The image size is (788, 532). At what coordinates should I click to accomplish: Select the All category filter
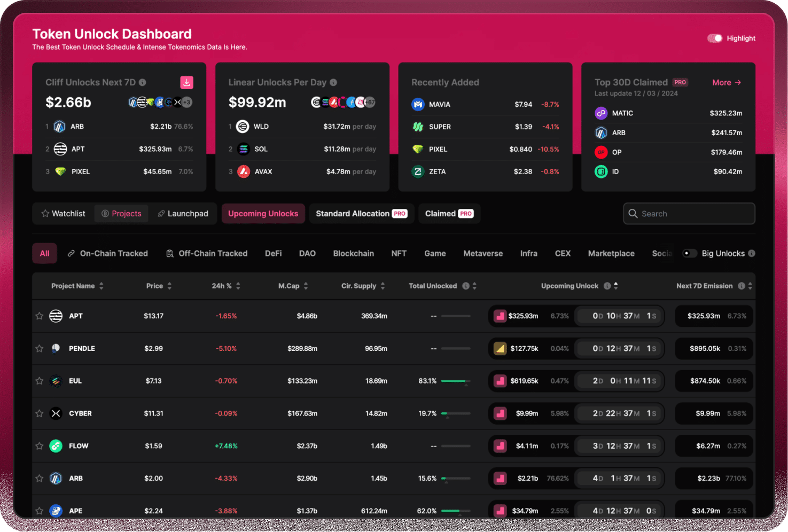click(x=45, y=253)
